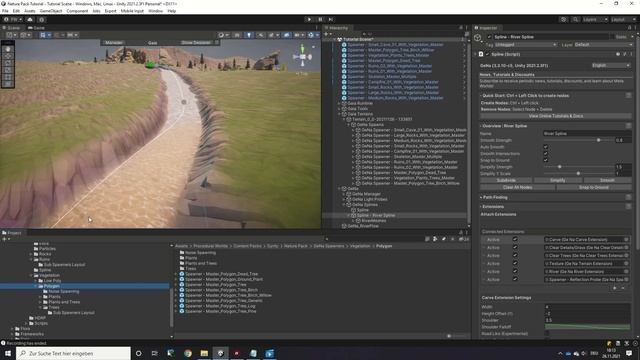This screenshot has height=360, width=640.
Task: Open Chrome from the taskbar
Action: (x=188, y=353)
